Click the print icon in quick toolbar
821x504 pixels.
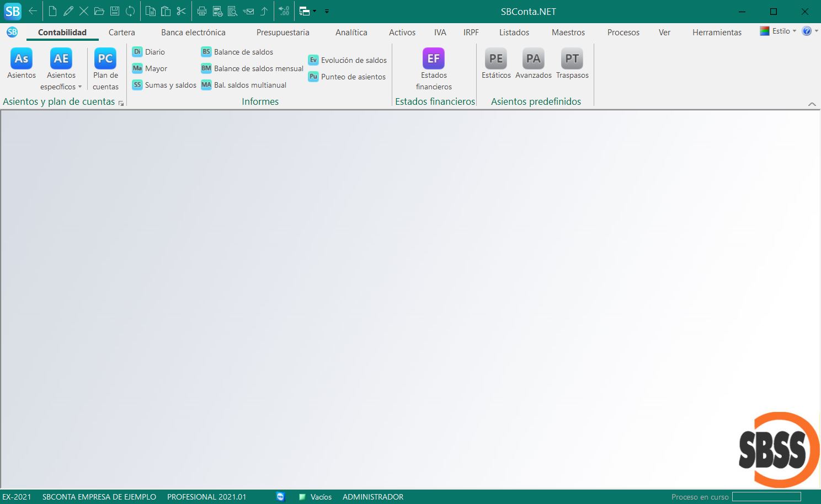pos(202,11)
